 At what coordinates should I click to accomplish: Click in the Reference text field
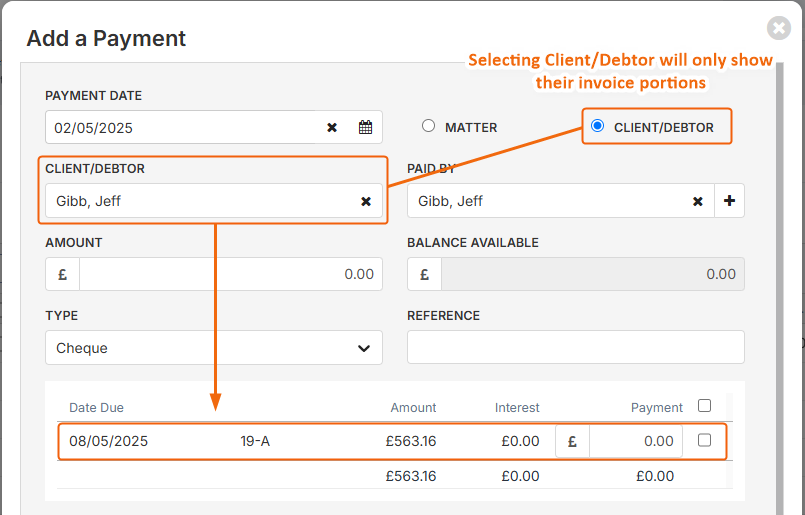click(576, 347)
